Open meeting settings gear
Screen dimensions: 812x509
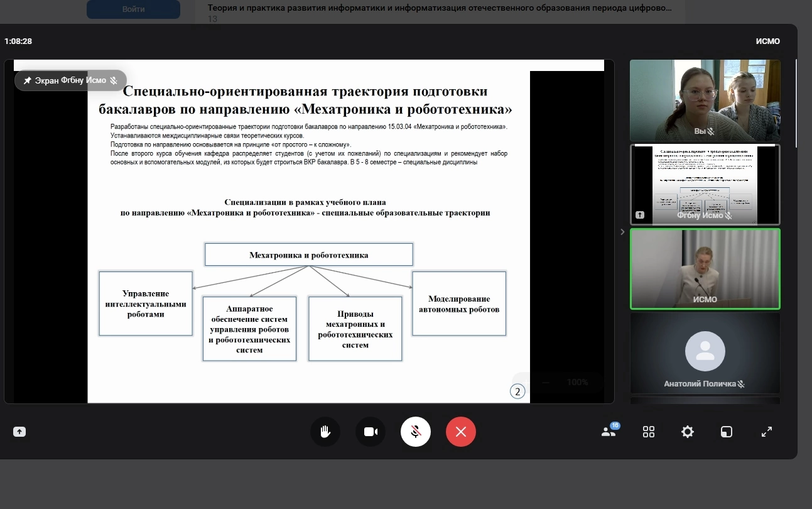tap(688, 432)
